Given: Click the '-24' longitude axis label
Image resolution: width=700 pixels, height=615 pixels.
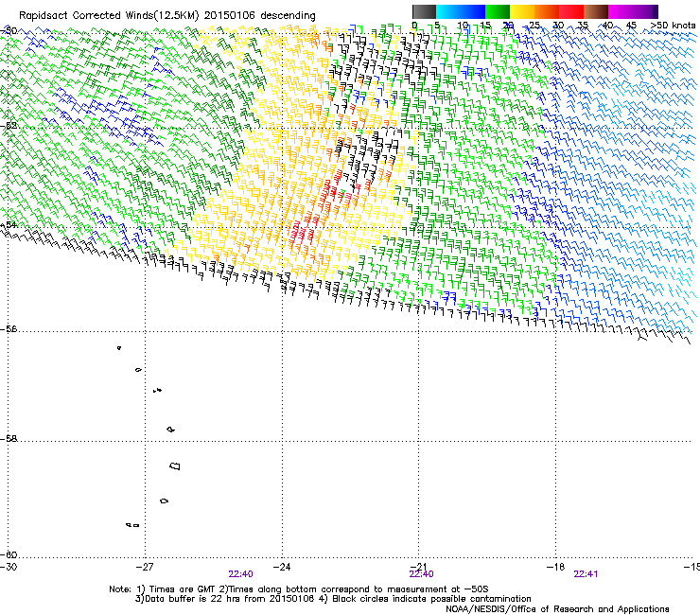Looking at the screenshot, I should click(x=282, y=567).
